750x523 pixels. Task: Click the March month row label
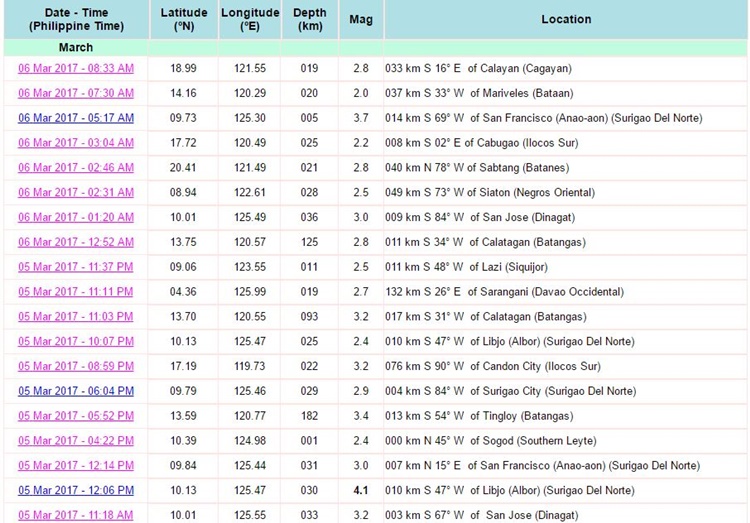76,47
